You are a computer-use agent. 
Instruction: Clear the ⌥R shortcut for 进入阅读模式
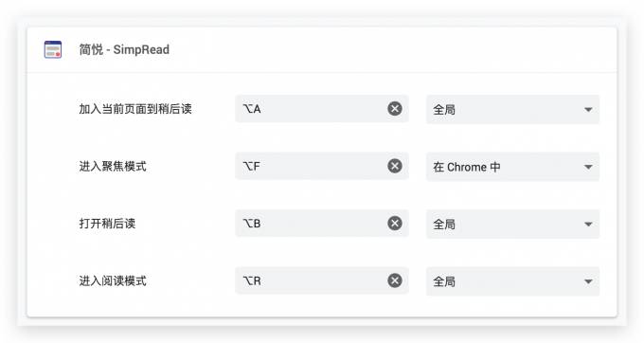click(395, 281)
